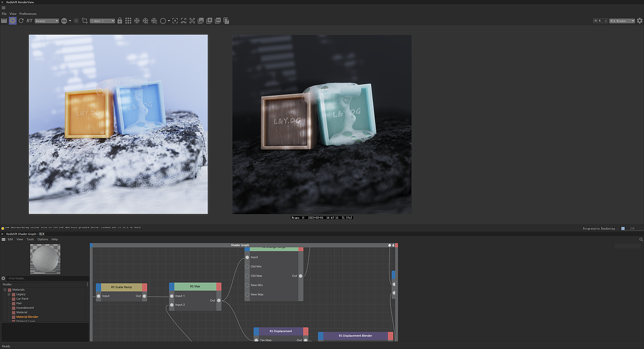Click the right dark render image
Screen dimensions: 644x349
click(322, 124)
